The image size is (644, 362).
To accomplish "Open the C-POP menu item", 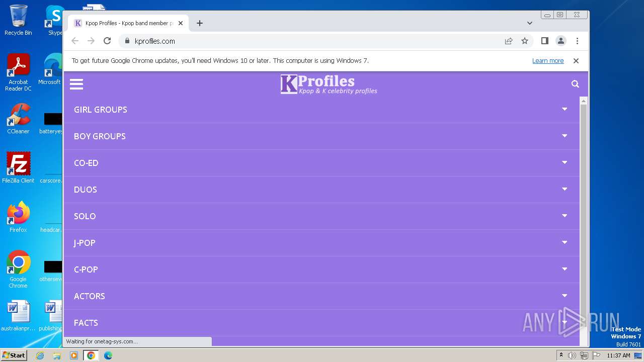I will click(86, 269).
